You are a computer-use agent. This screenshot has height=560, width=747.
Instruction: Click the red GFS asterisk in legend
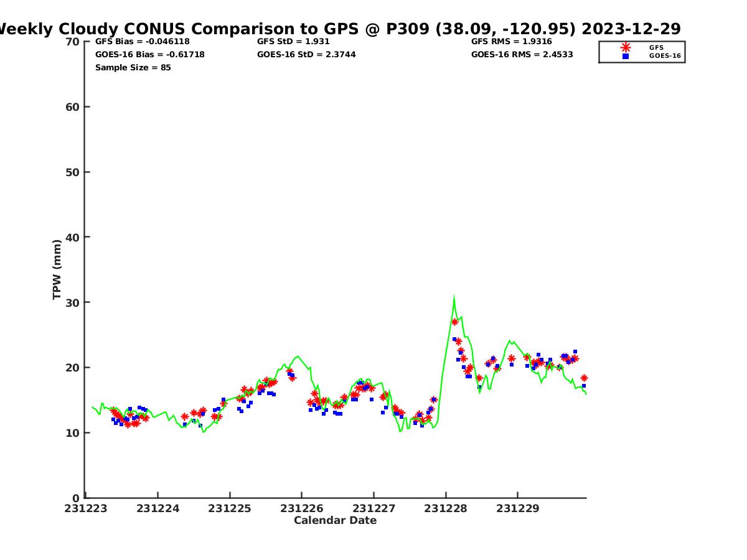[626, 47]
